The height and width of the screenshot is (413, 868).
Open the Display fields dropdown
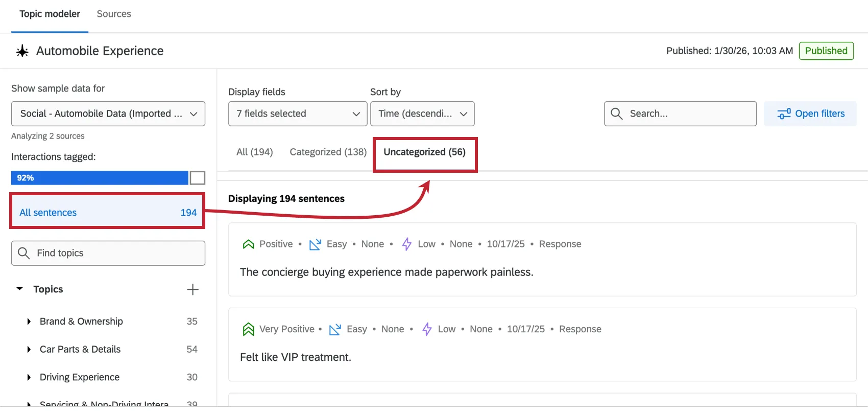coord(298,113)
